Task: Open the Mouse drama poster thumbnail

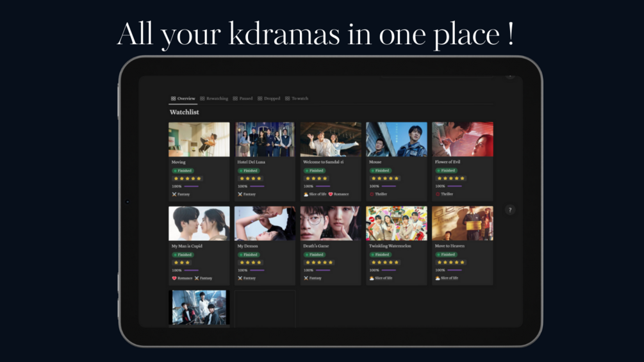Action: click(397, 139)
